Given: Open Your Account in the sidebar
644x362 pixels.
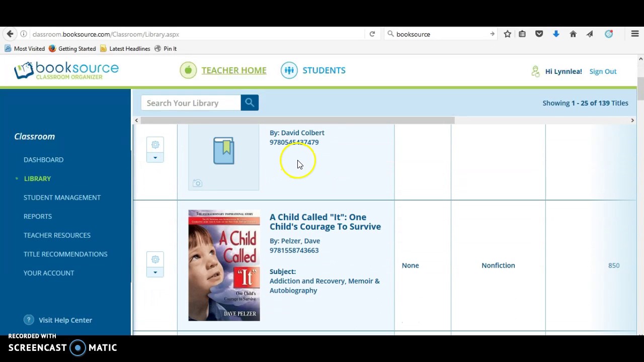Looking at the screenshot, I should pyautogui.click(x=49, y=273).
